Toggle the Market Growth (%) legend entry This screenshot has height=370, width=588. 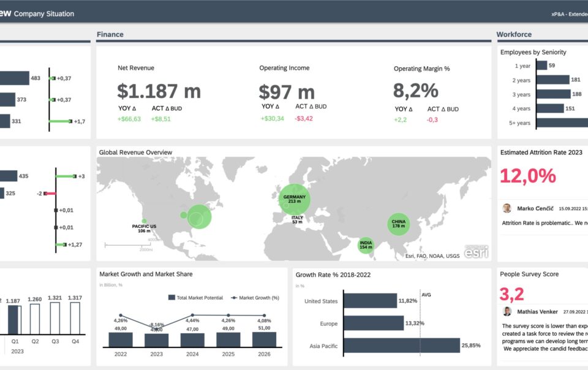255,298
